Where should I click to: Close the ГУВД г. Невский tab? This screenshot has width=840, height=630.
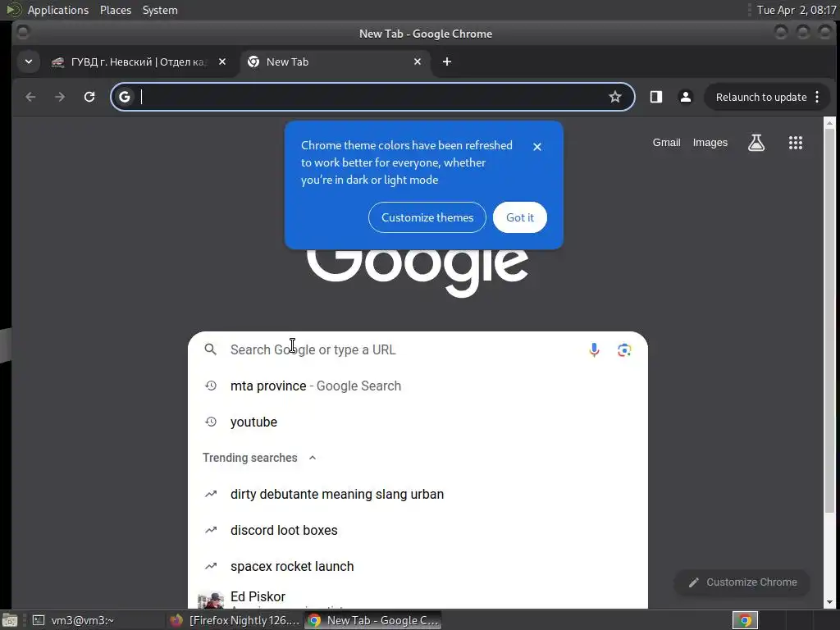pyautogui.click(x=222, y=62)
